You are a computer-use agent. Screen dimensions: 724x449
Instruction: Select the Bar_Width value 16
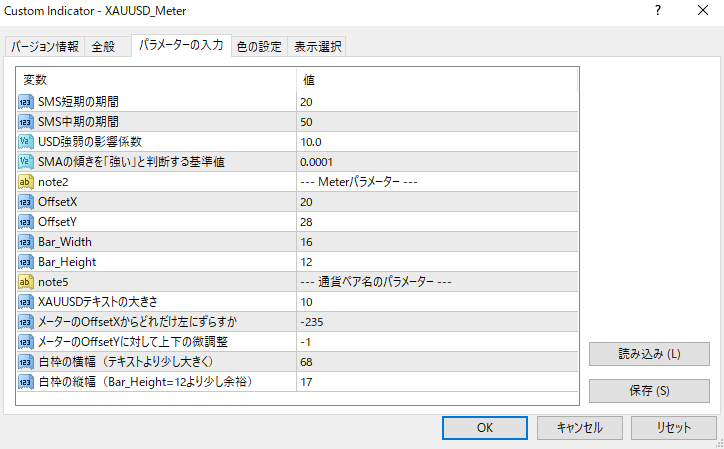click(x=437, y=242)
